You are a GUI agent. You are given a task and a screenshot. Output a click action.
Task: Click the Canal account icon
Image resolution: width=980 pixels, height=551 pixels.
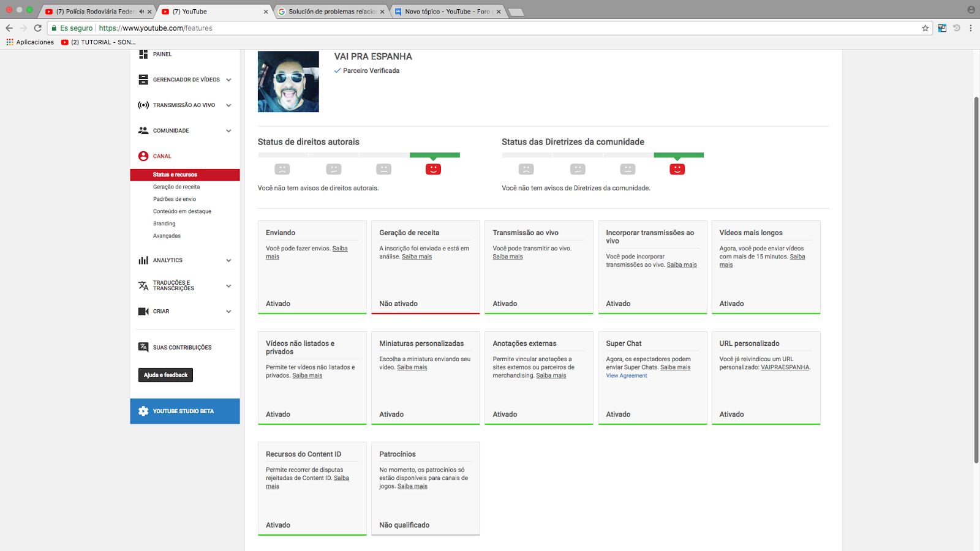tap(143, 156)
